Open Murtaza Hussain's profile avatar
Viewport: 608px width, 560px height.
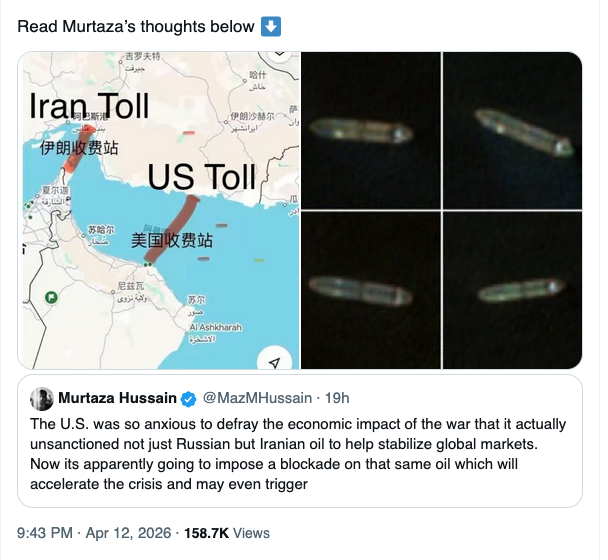tap(42, 399)
